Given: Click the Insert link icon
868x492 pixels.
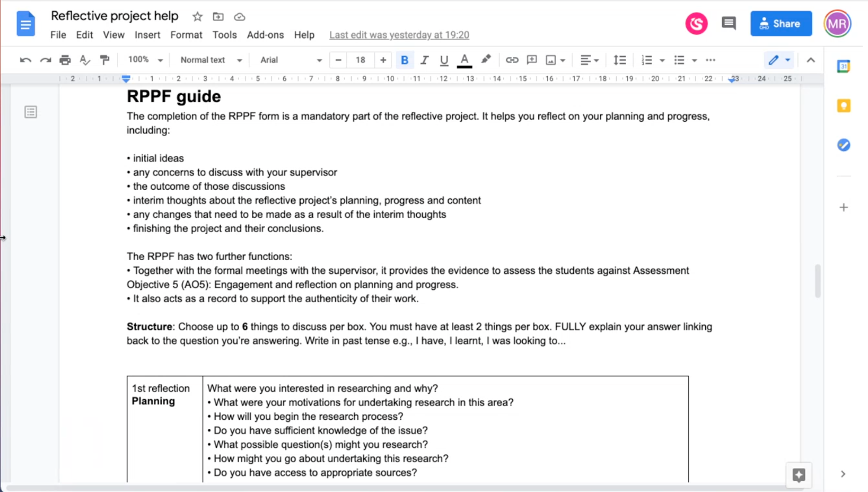Looking at the screenshot, I should 511,60.
